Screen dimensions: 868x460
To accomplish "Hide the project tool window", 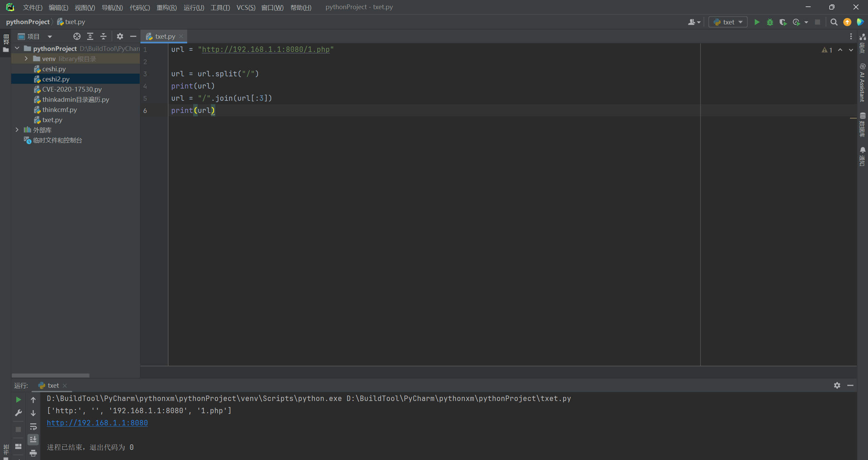I will [133, 36].
